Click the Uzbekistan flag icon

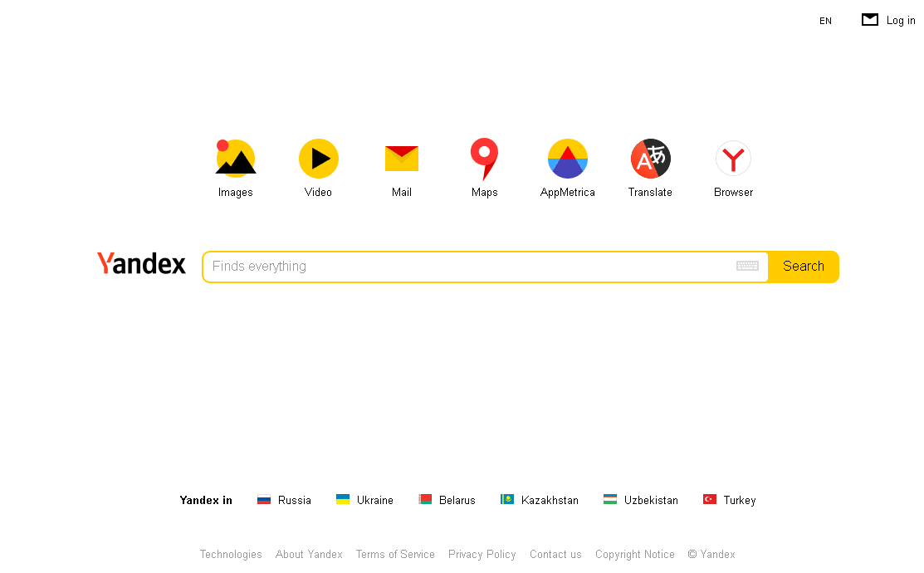(x=610, y=499)
